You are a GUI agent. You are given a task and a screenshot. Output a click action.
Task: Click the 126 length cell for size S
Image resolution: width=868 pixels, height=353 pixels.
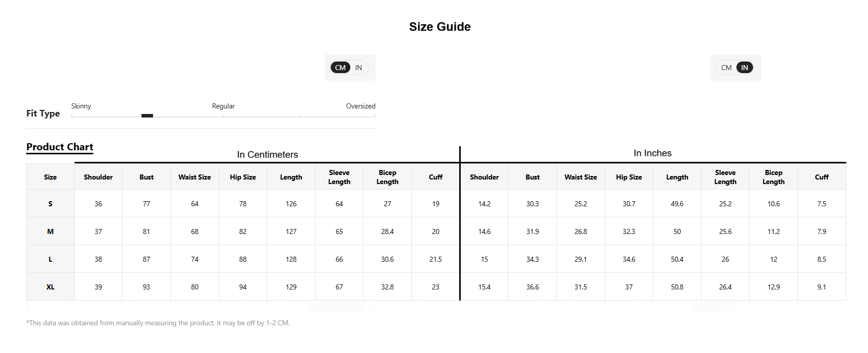tap(291, 204)
